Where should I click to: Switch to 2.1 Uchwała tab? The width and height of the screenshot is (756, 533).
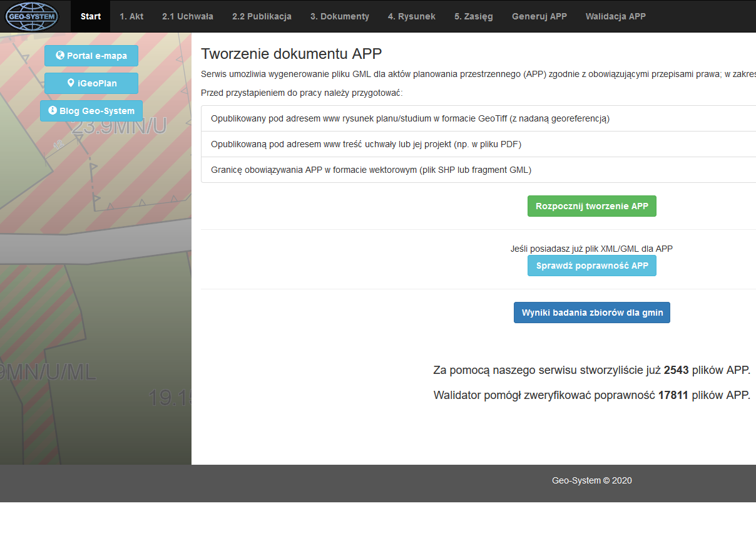[187, 16]
